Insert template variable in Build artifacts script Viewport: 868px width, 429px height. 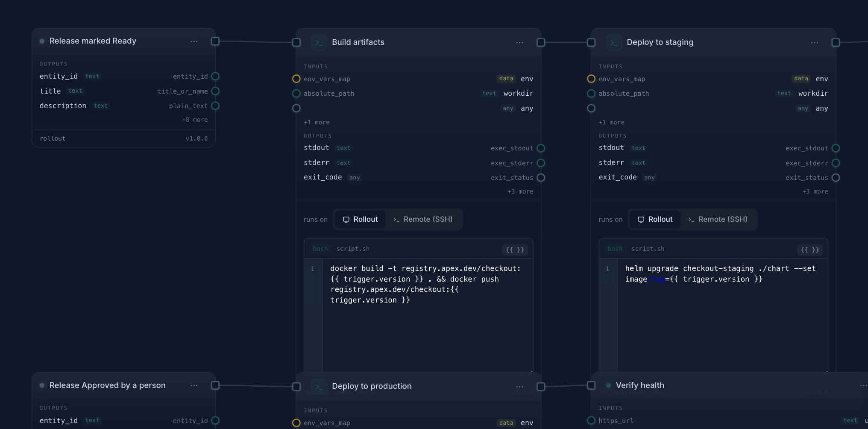pyautogui.click(x=515, y=250)
